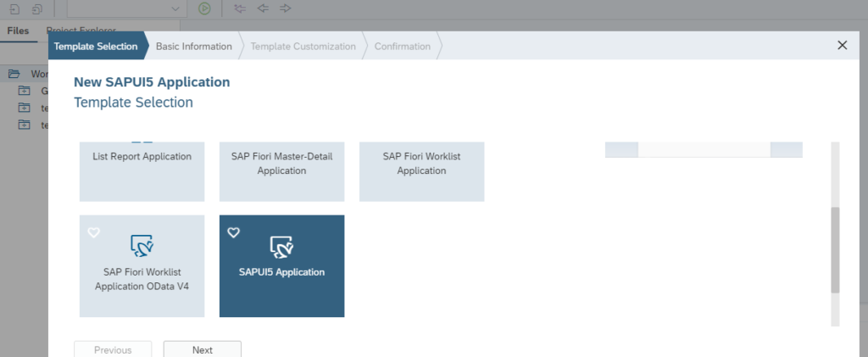868x357 pixels.
Task: Click the navigate forward arrow in toolbar
Action: (x=285, y=8)
